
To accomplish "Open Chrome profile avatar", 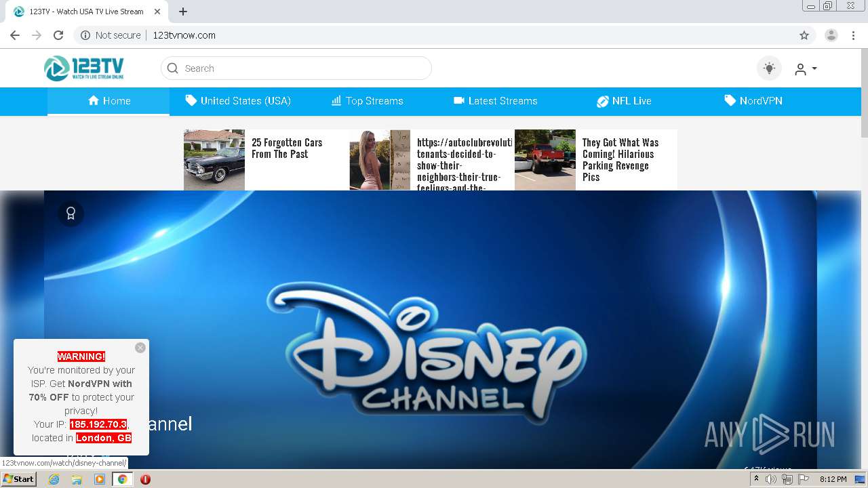I will (x=831, y=35).
